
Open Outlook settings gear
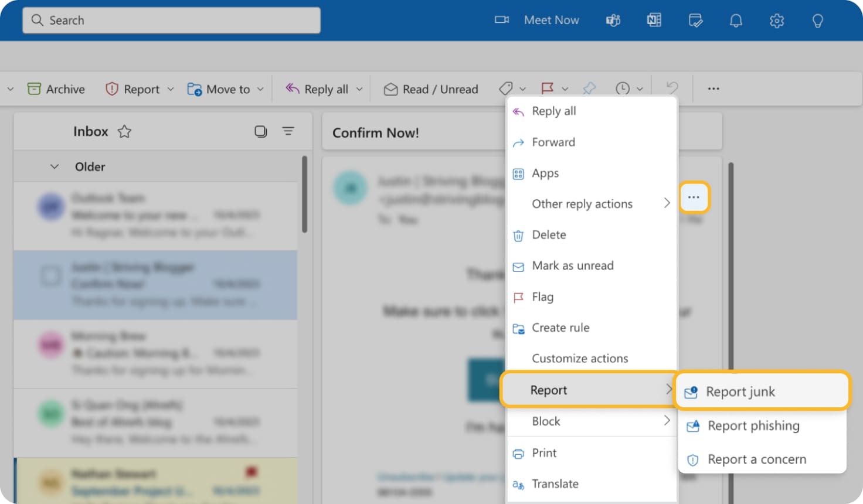777,20
